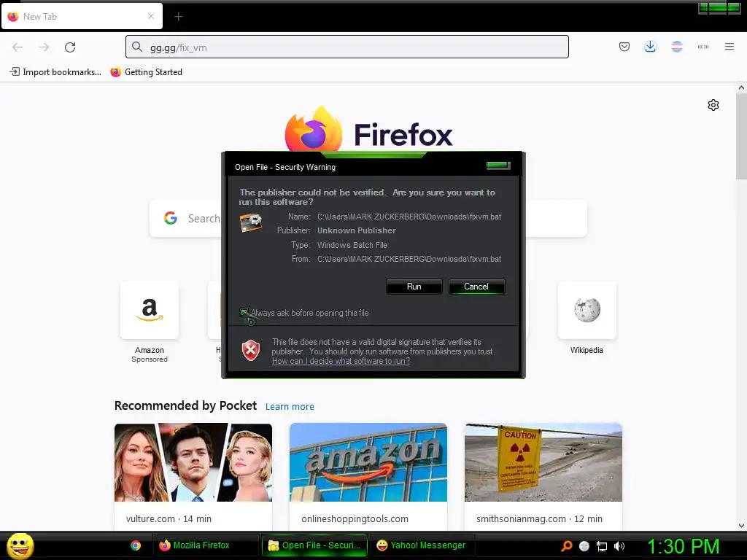Viewport: 747px width, 560px height.
Task: Click the Google search box on the new tab
Action: 368,218
